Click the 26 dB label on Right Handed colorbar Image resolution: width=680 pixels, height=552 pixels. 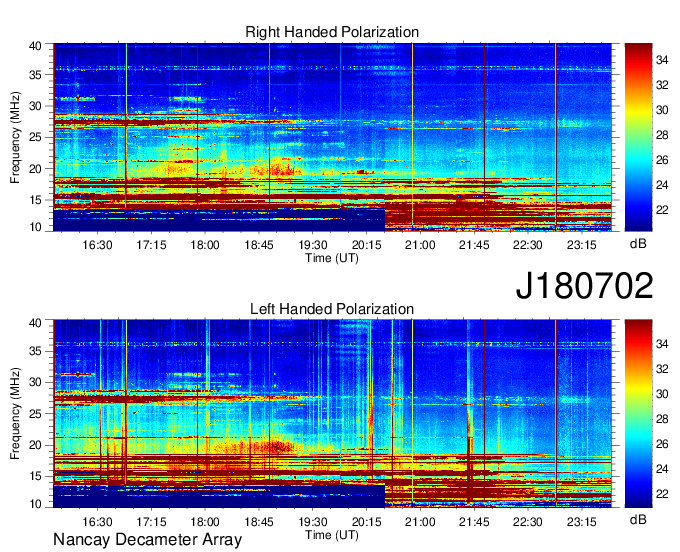pyautogui.click(x=662, y=160)
